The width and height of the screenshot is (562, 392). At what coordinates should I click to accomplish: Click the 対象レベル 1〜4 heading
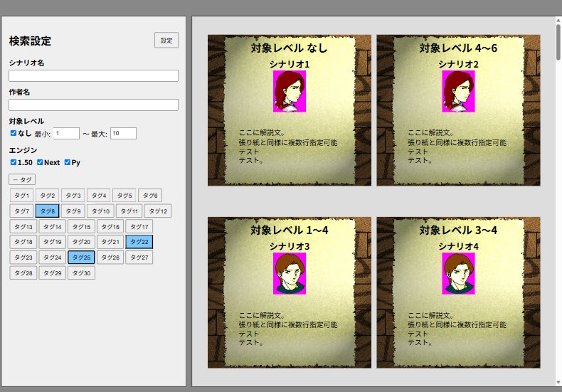290,230
